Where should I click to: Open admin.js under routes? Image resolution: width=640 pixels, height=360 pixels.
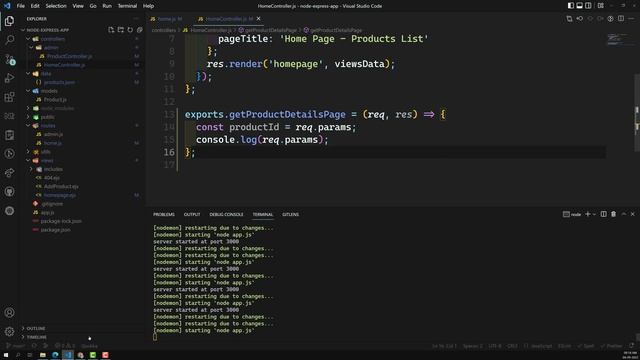53,134
